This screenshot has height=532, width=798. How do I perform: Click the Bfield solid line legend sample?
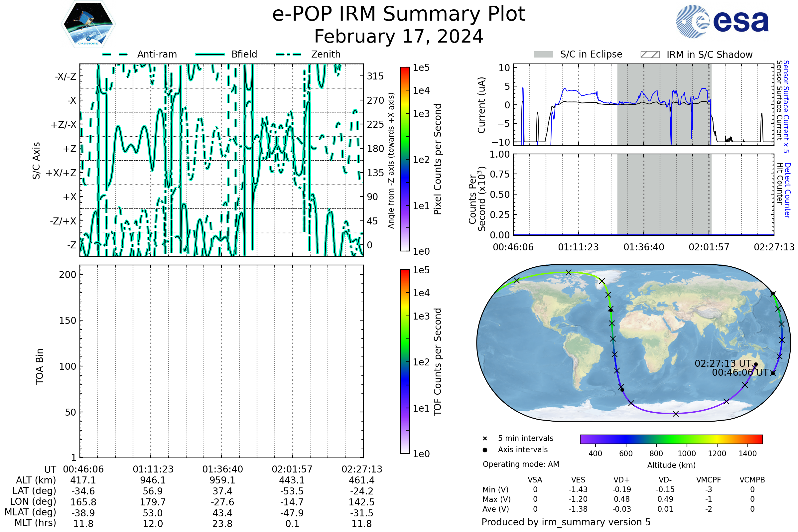coord(210,54)
